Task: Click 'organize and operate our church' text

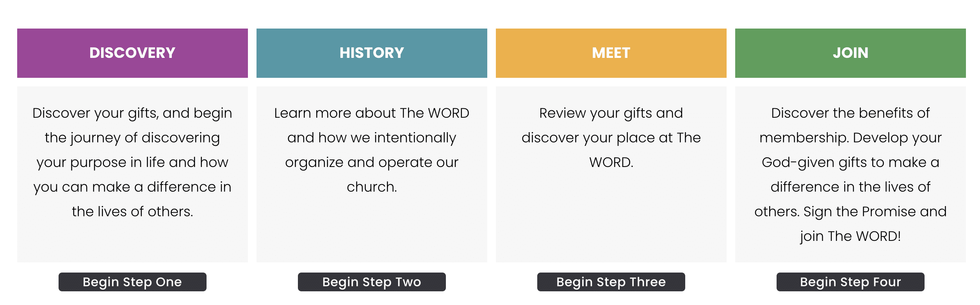Action: click(x=372, y=175)
